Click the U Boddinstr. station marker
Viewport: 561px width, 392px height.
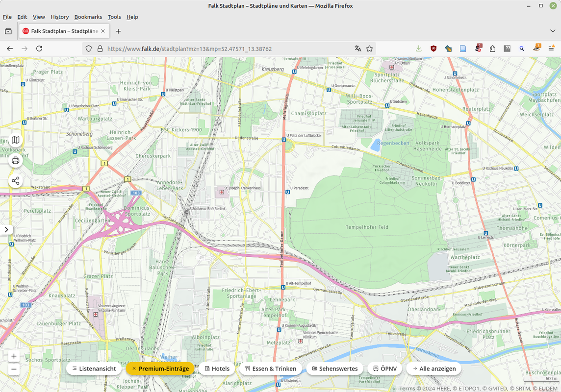point(473,180)
